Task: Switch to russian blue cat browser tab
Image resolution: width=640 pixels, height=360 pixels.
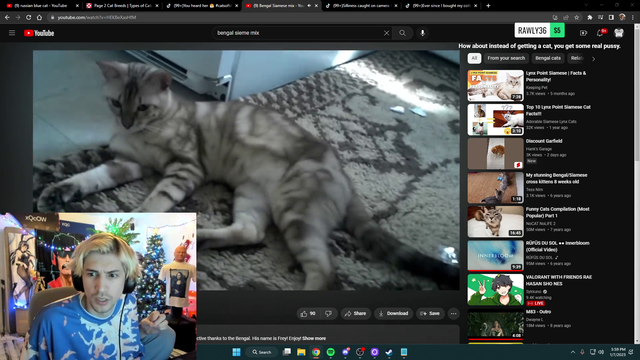Action: (x=43, y=6)
